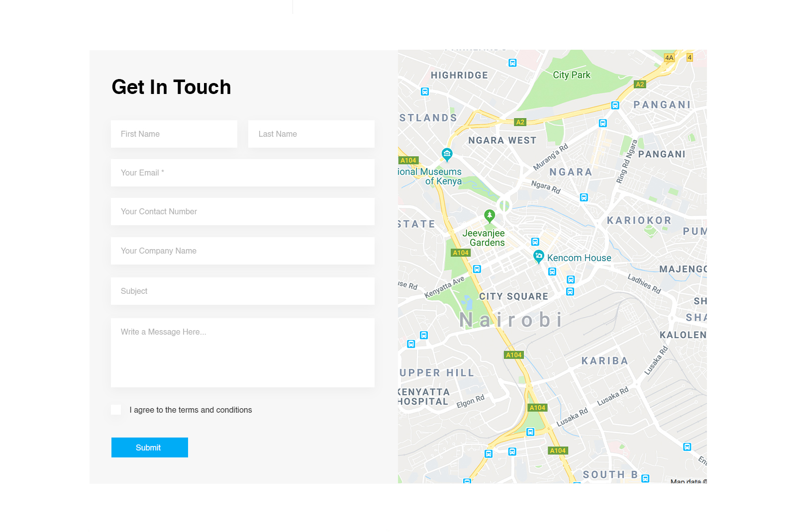The height and width of the screenshot is (532, 796).
Task: Click the bus stop icon on Ngara Rd
Action: pos(584,197)
